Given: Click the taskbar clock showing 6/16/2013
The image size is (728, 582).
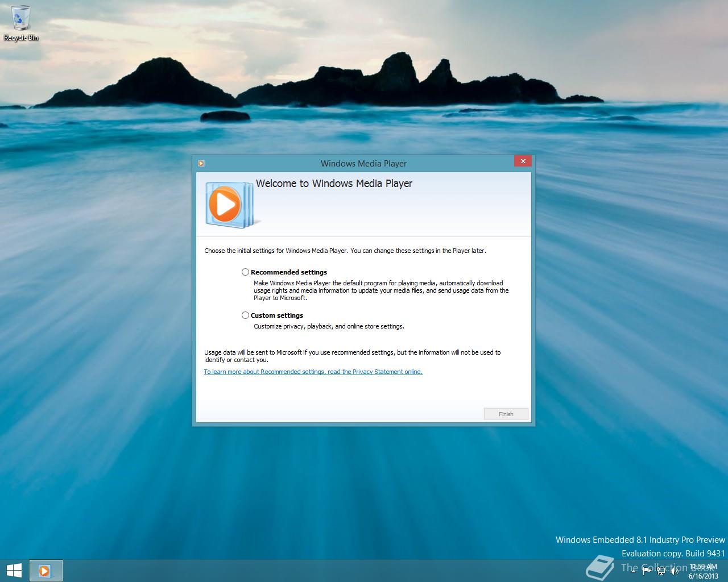Looking at the screenshot, I should click(703, 571).
